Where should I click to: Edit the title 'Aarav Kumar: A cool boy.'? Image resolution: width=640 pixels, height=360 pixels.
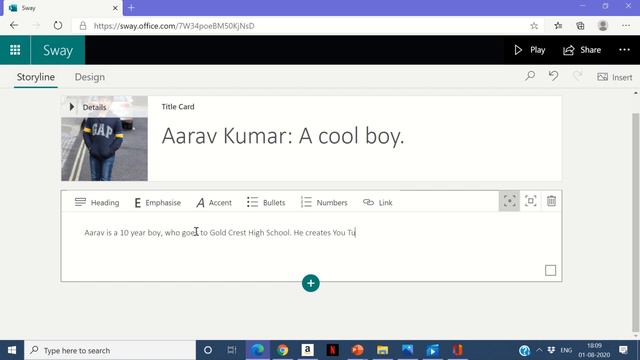[x=283, y=136]
